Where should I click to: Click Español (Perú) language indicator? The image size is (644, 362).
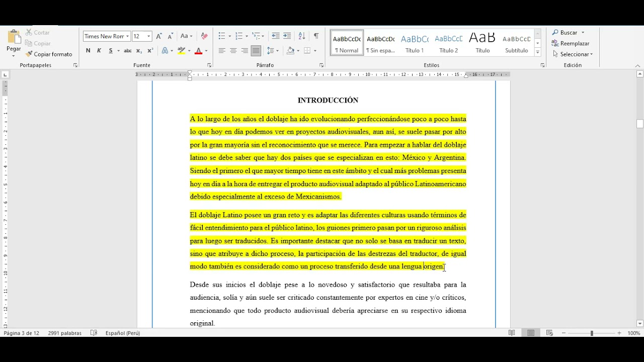point(123,333)
